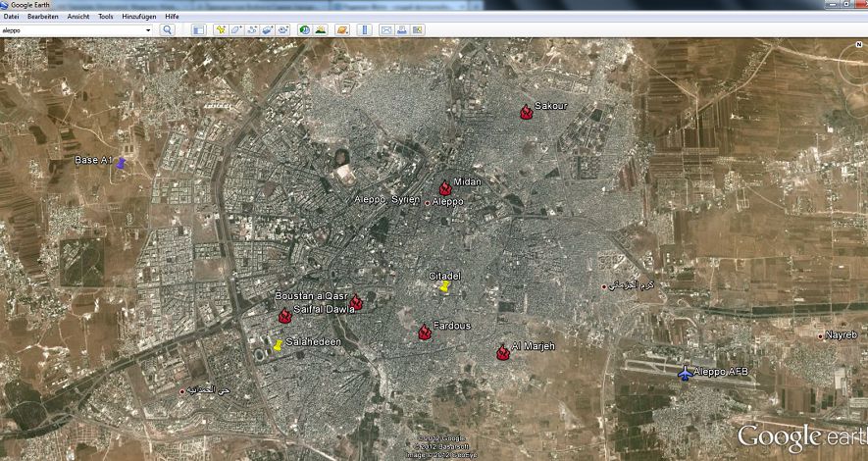The height and width of the screenshot is (461, 868).
Task: Click the Aleppo city place dot
Action: [427, 203]
